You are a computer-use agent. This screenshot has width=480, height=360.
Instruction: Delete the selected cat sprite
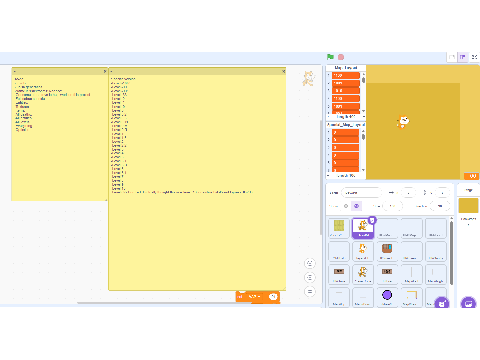click(372, 220)
